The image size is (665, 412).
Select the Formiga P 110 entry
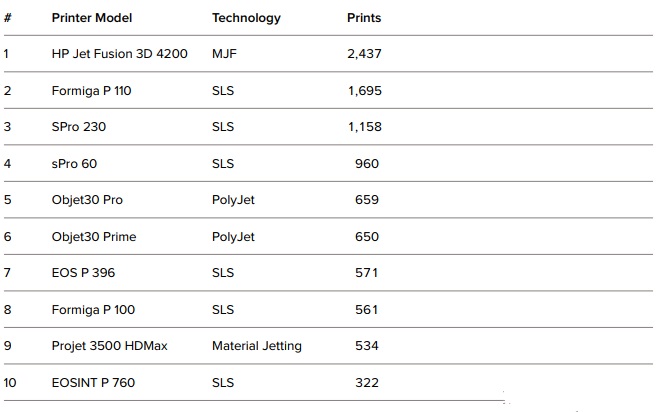[92, 91]
